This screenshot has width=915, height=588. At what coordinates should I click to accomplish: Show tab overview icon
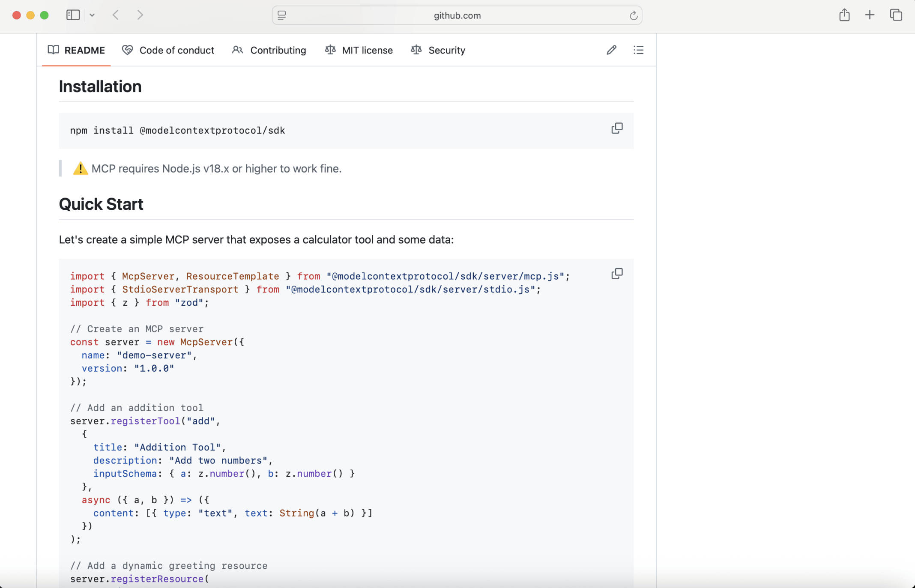coord(896,15)
